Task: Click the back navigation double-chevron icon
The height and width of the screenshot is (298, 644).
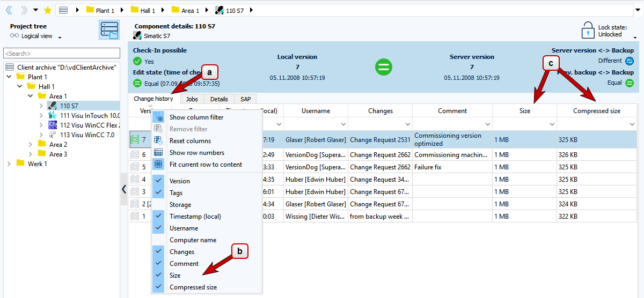Action: (x=9, y=10)
